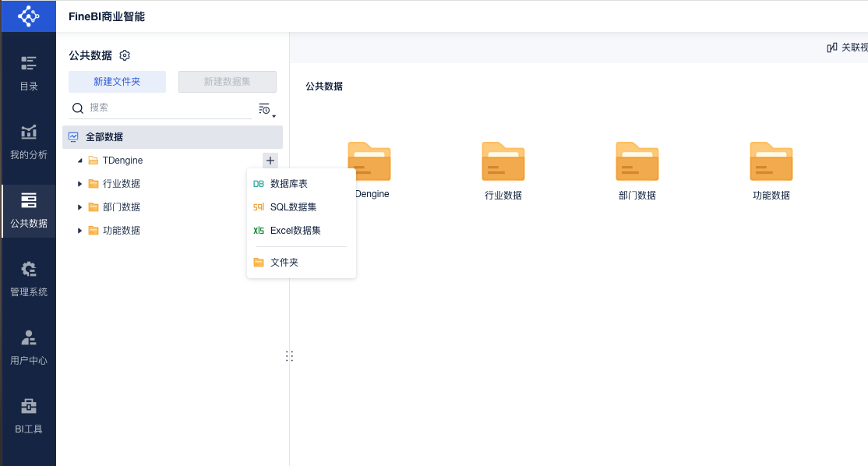Open BI工具 from the sidebar

pos(28,415)
